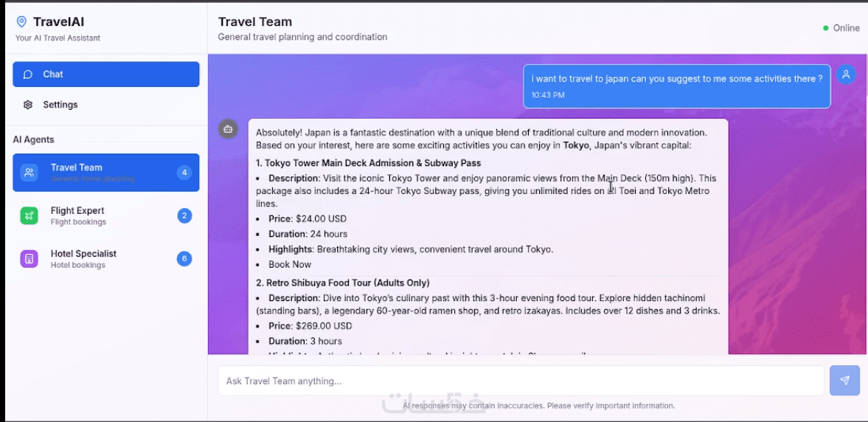Click the Book Now link

point(290,264)
